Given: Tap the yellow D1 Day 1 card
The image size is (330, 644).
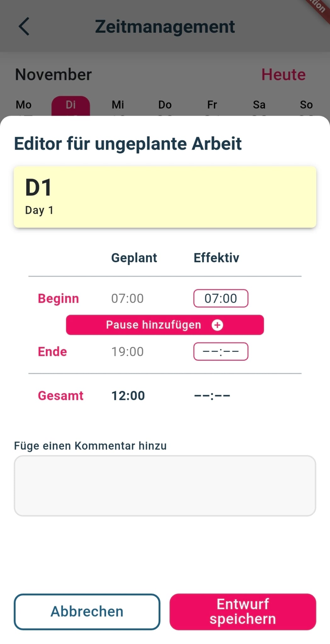Looking at the screenshot, I should 165,197.
